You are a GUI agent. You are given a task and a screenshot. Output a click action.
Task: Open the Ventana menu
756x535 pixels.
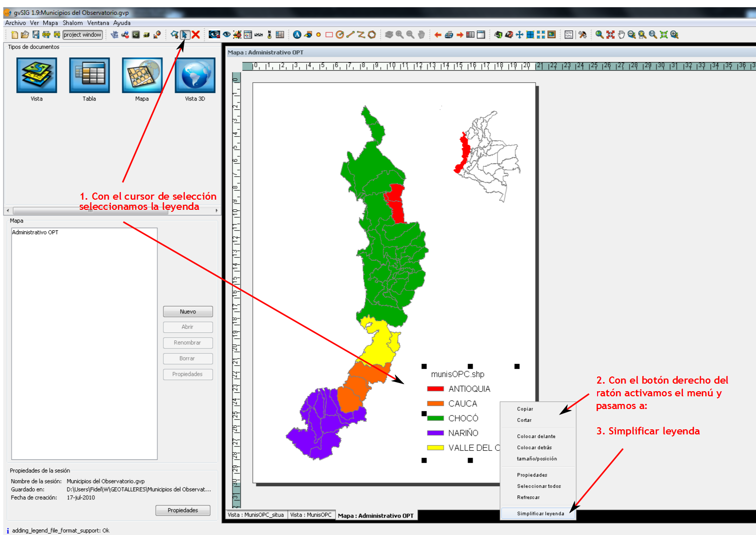pyautogui.click(x=98, y=23)
